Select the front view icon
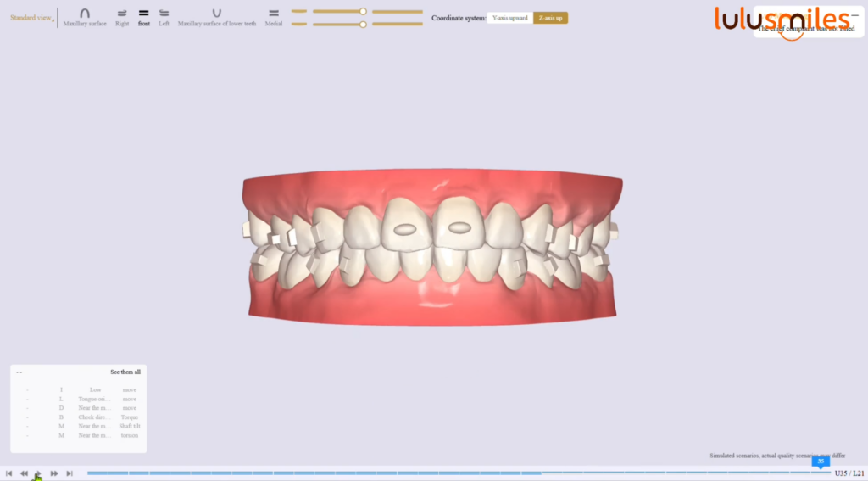The height and width of the screenshot is (481, 868). click(143, 15)
